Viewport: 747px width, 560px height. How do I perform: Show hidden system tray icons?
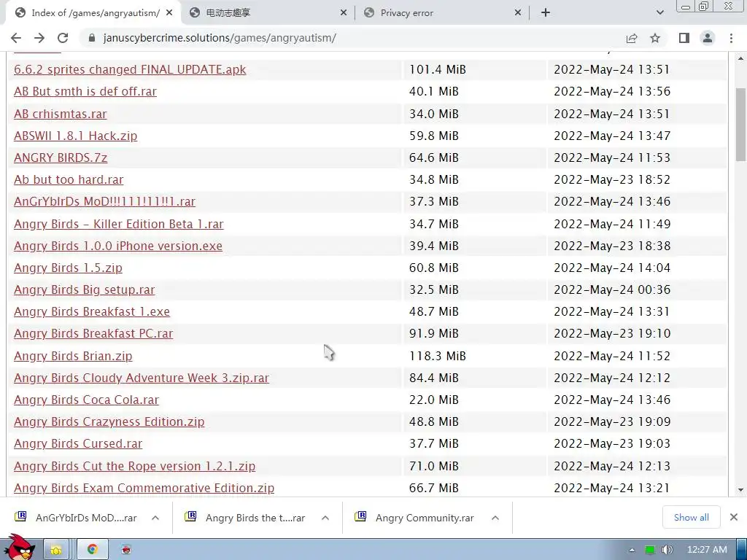(x=632, y=550)
